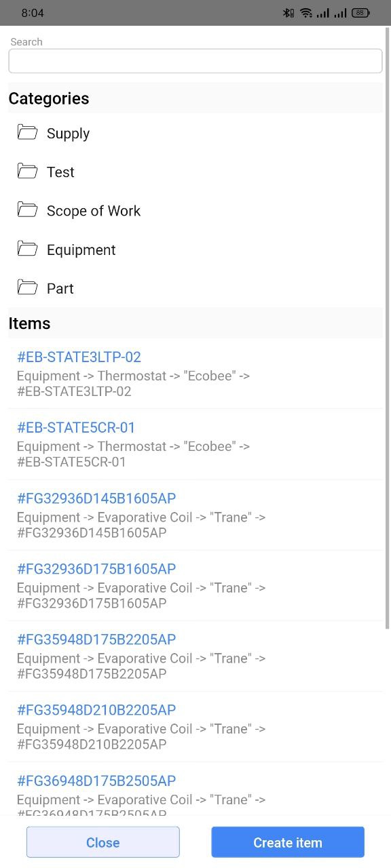391x868 pixels.
Task: Tap the battery indicator icon
Action: click(360, 13)
